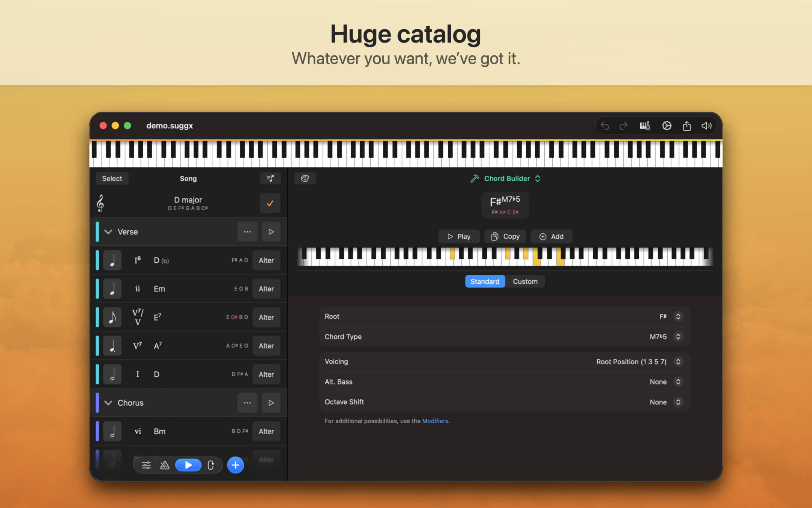812x508 pixels.
Task: Open the Octave Shift dropdown
Action: (x=678, y=402)
